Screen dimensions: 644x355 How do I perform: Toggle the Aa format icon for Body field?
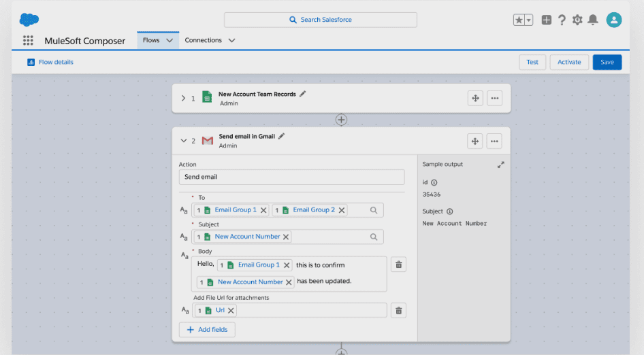click(x=184, y=255)
